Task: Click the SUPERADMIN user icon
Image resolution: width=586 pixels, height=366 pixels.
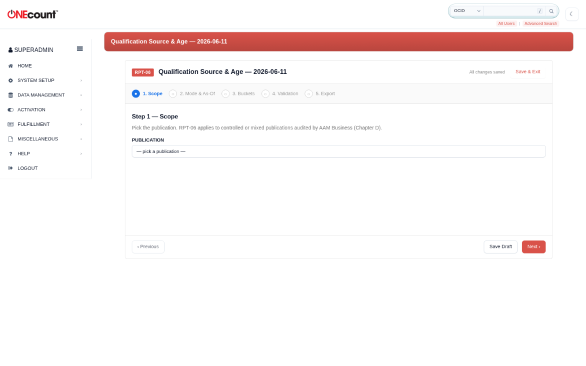Action: click(x=10, y=50)
